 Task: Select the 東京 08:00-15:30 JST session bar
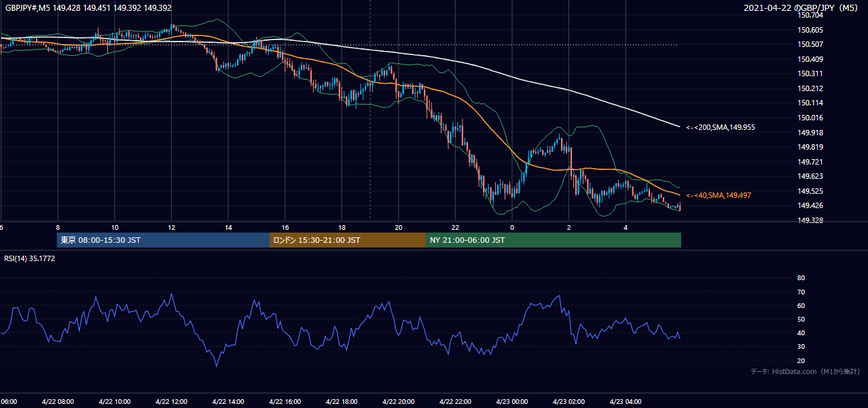click(x=163, y=240)
